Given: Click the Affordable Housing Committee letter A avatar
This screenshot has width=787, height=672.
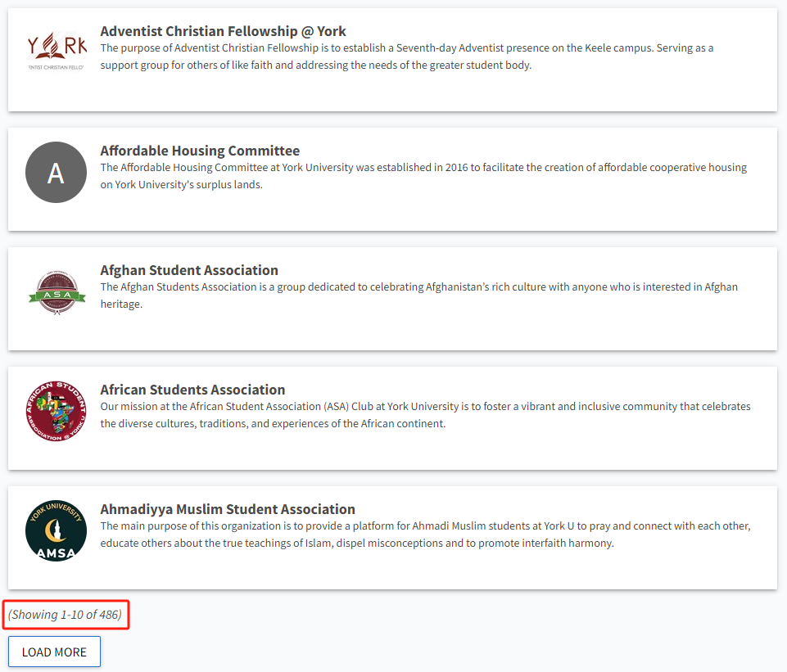Looking at the screenshot, I should 57,172.
